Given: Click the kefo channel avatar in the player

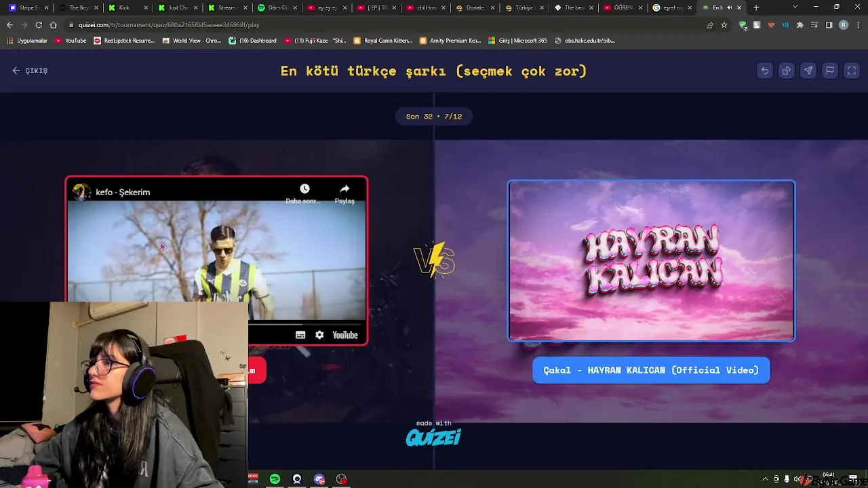Looking at the screenshot, I should click(x=82, y=192).
